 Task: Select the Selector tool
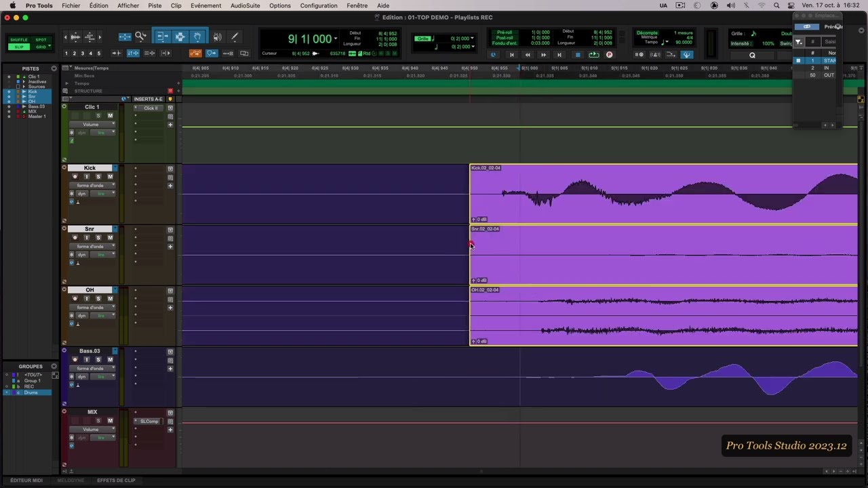click(180, 37)
